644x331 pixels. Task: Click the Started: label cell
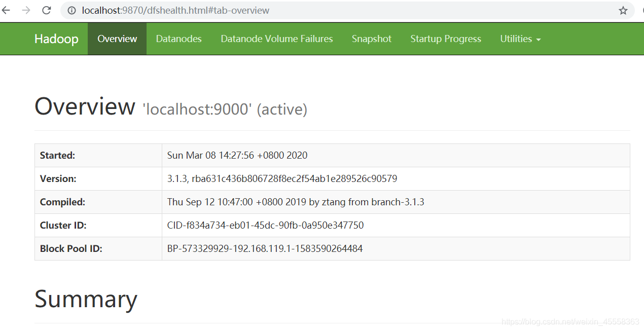(98, 156)
